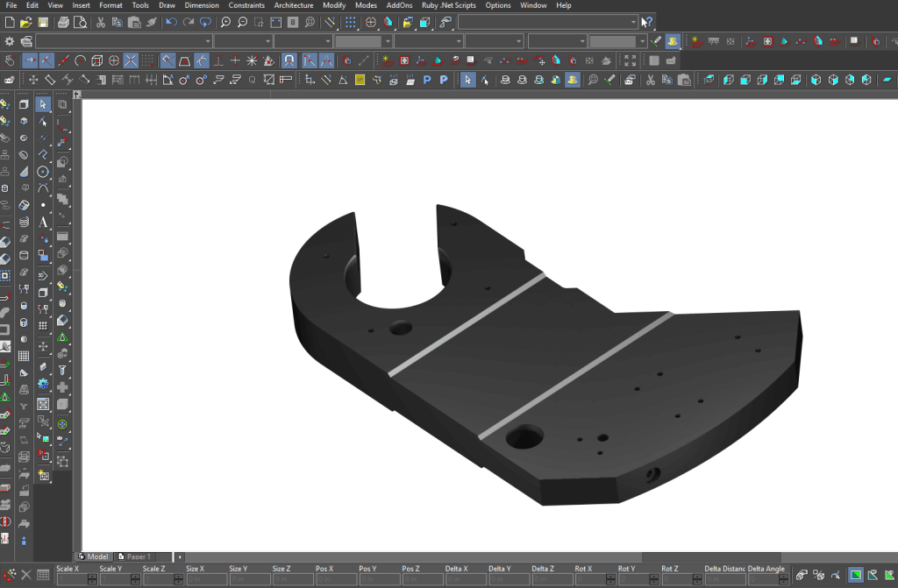The height and width of the screenshot is (588, 898).
Task: Open the gray color dropdown arrow
Action: pos(388,41)
